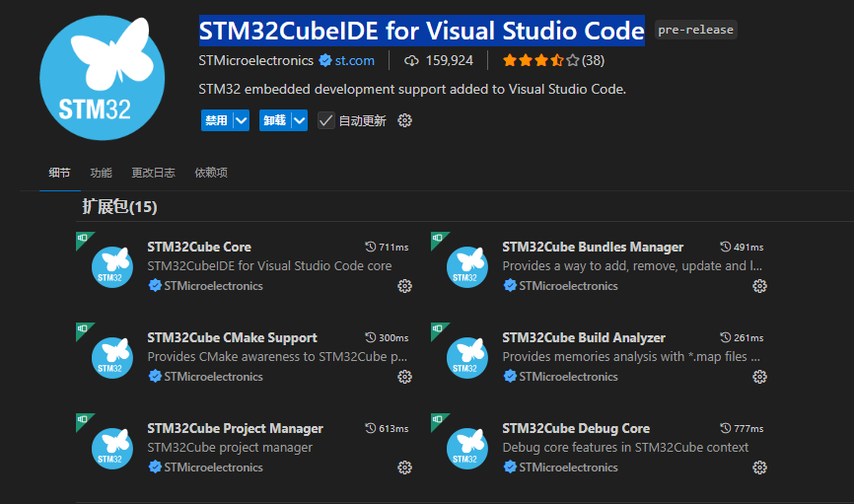Click the install count download icon
This screenshot has height=504, width=854.
[411, 60]
